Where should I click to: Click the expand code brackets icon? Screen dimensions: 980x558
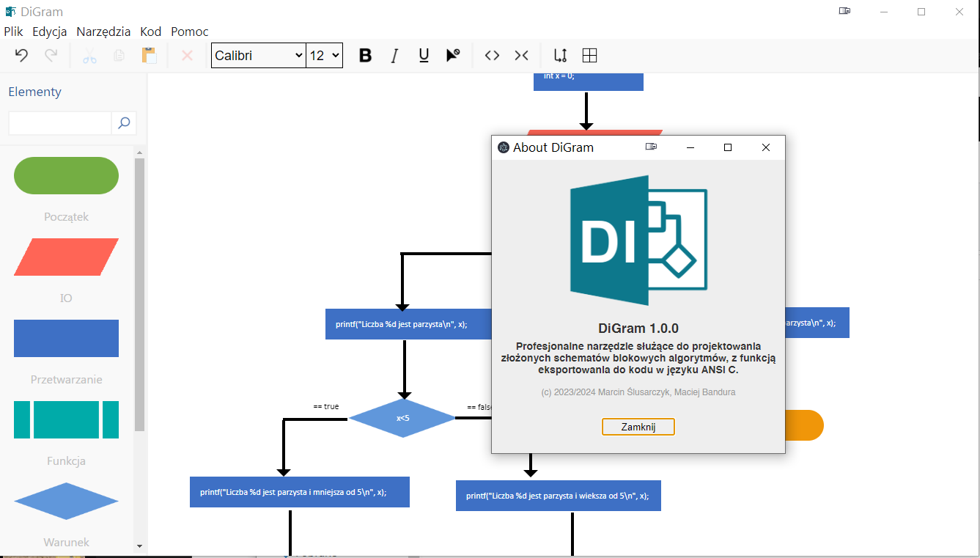(492, 55)
